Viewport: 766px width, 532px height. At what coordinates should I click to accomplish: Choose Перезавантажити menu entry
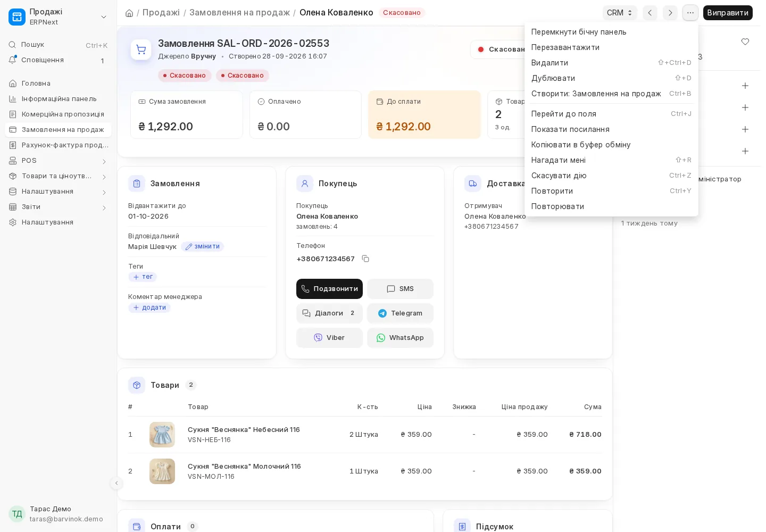pyautogui.click(x=611, y=47)
